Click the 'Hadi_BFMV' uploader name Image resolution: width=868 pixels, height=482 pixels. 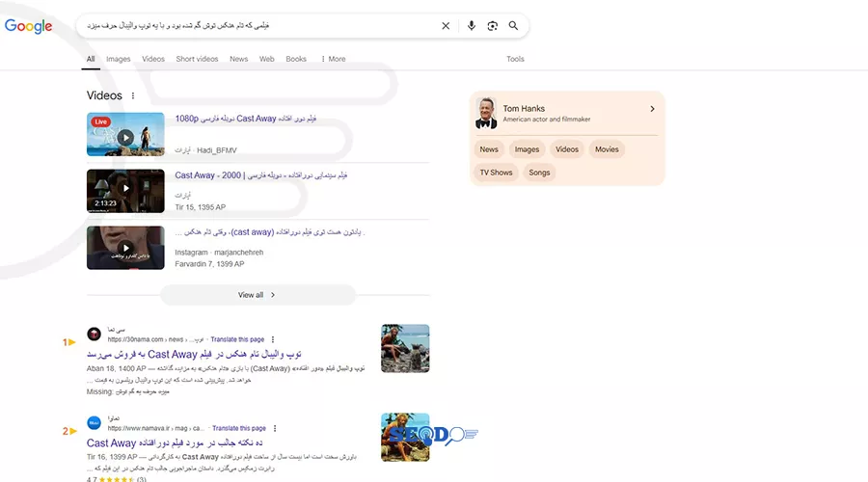(217, 150)
